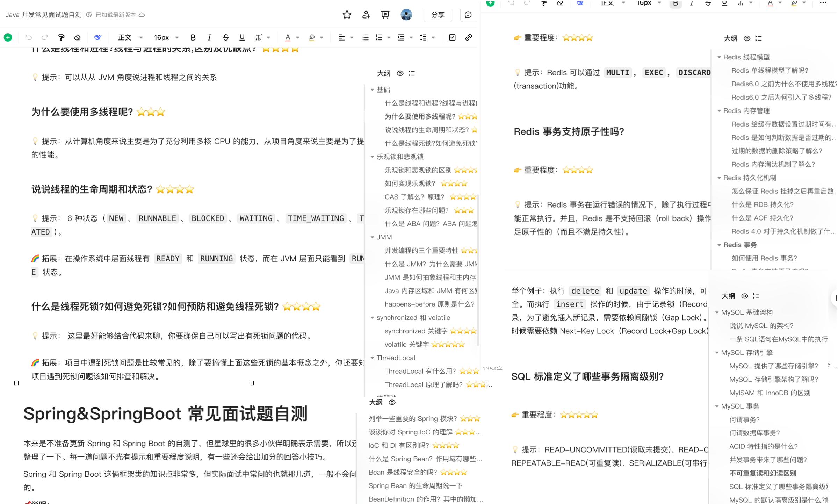Insert a hyperlink with link icon
The width and height of the screenshot is (838, 504).
point(469,37)
